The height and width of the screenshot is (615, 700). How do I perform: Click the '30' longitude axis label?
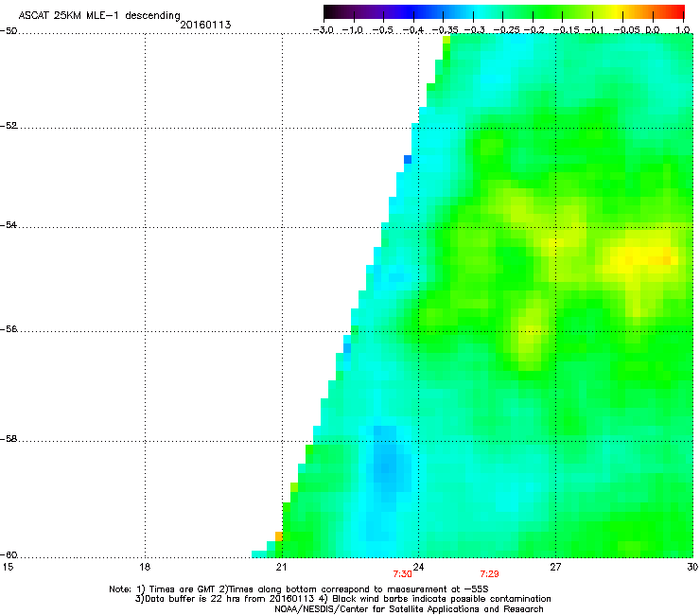692,567
